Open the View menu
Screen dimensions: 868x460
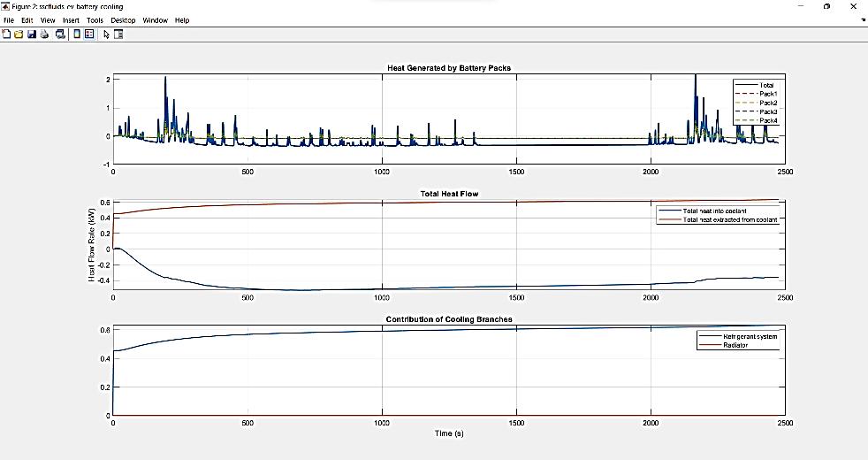tap(48, 20)
